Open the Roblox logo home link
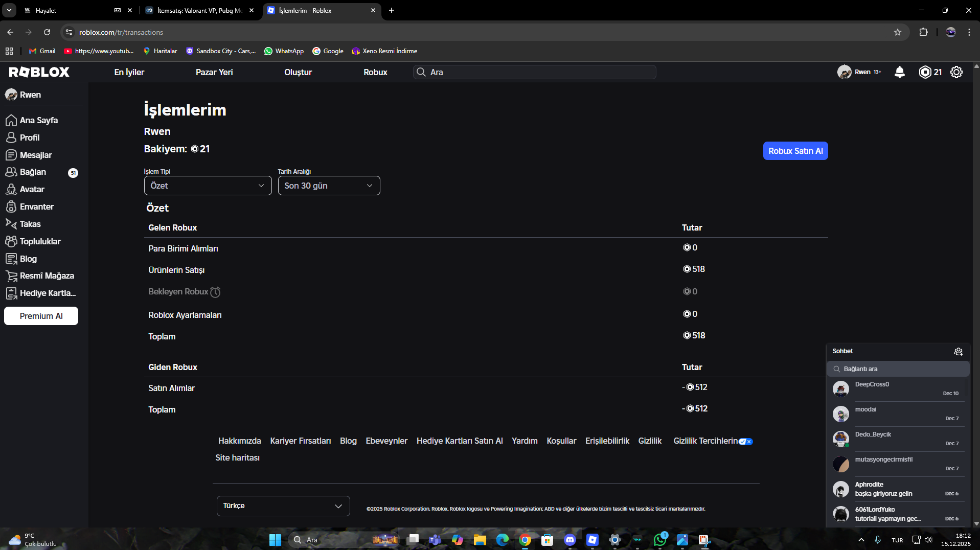Image resolution: width=980 pixels, height=550 pixels. (x=39, y=72)
